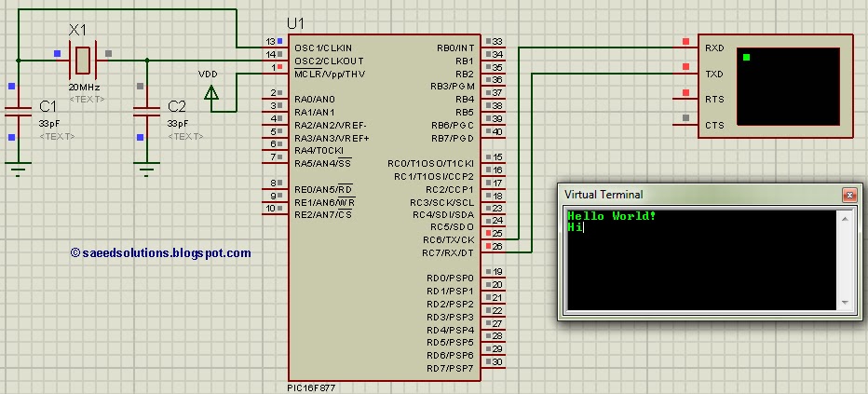
Task: Click inside the Virtual Terminal text area
Action: [701, 260]
